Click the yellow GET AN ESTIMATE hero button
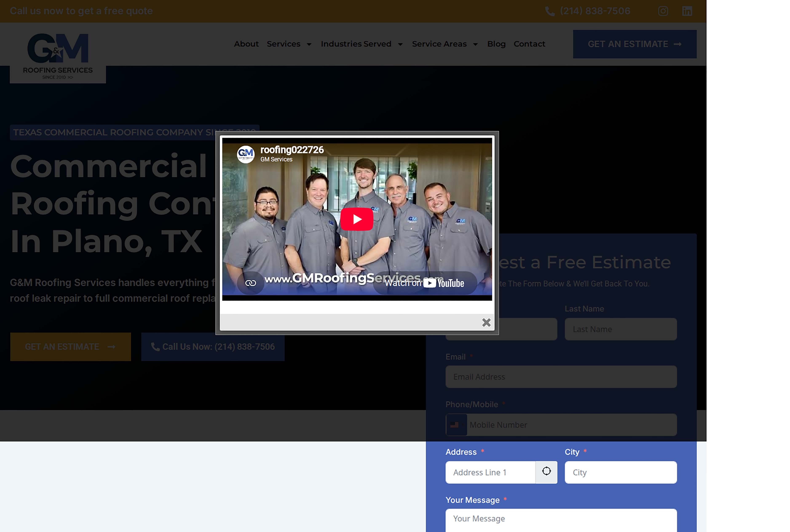The image size is (790, 532). (x=70, y=346)
